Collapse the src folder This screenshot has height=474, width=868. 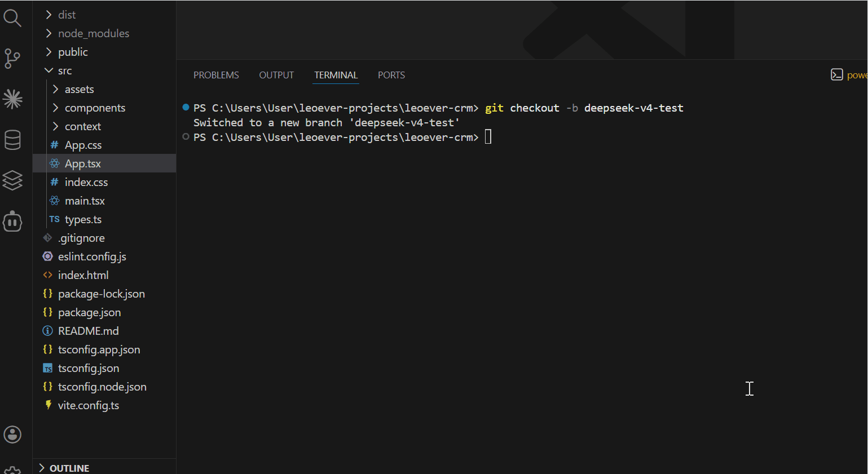click(64, 70)
